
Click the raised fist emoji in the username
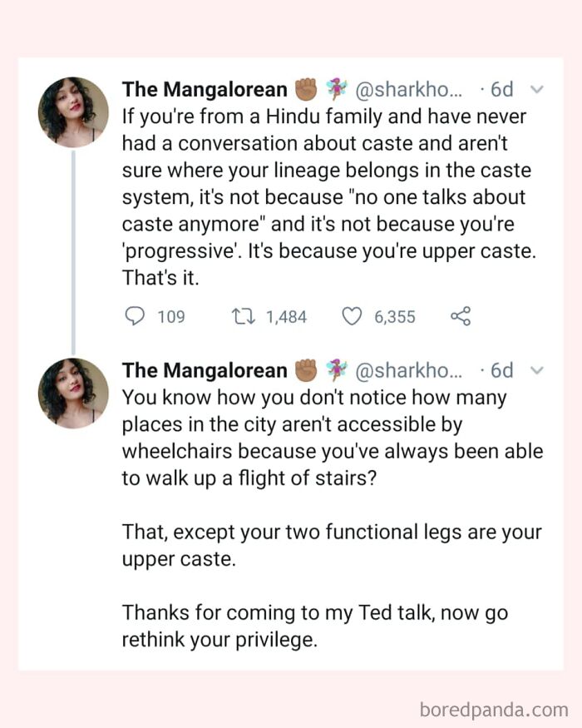(308, 89)
